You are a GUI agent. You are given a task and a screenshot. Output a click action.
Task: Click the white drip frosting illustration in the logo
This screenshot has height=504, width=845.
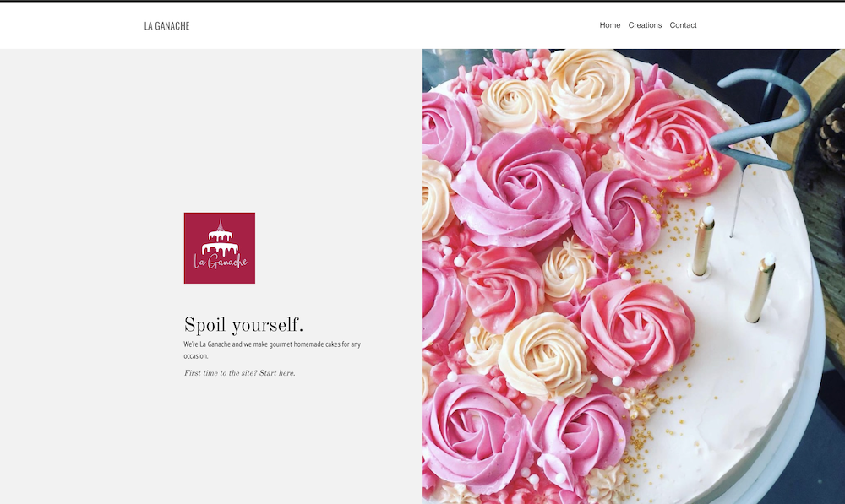[220, 251]
